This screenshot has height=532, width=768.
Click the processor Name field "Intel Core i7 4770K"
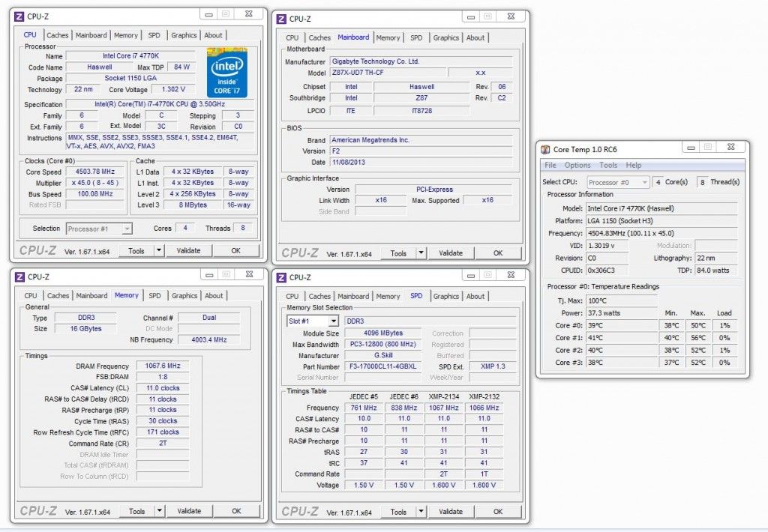[130, 55]
